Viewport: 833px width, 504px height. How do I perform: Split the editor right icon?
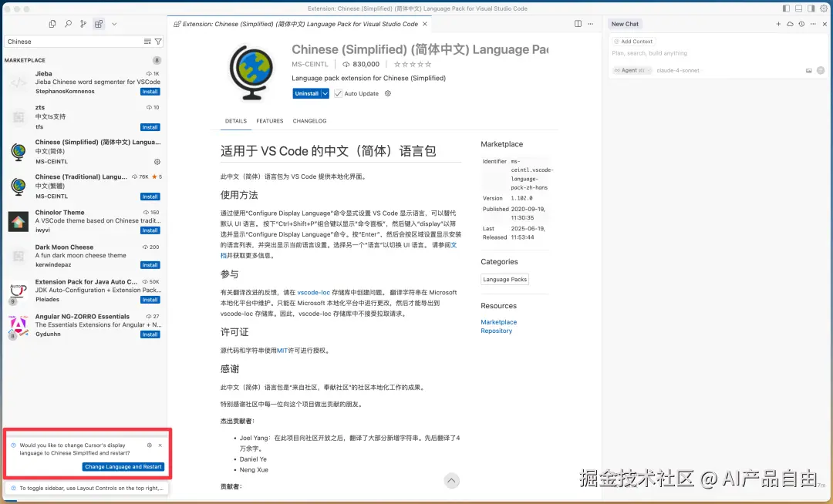578,24
